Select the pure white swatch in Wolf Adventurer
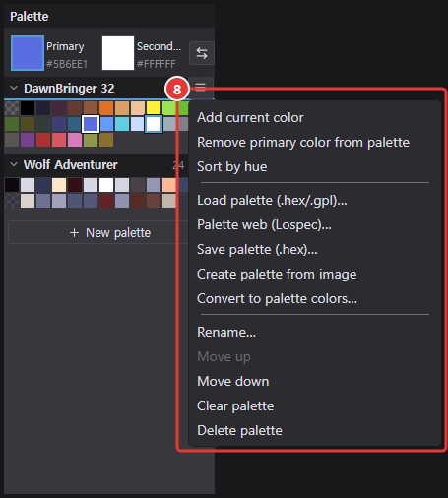Image resolution: width=448 pixels, height=498 pixels. pos(106,185)
